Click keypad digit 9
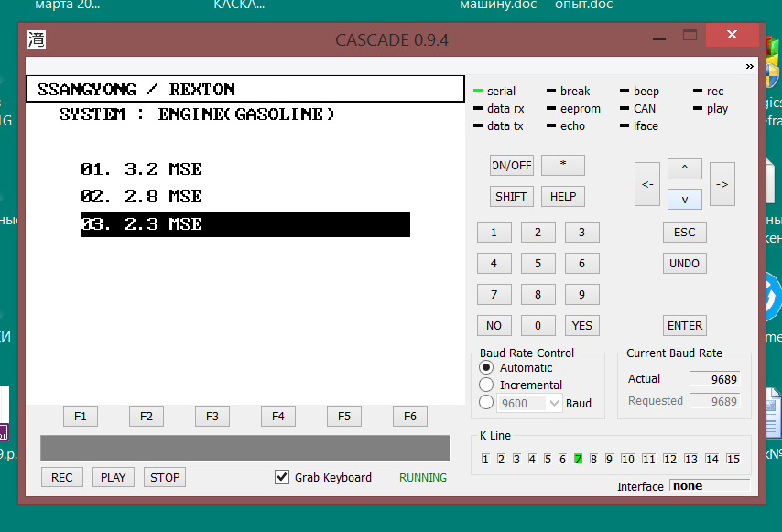This screenshot has width=782, height=532. coord(582,295)
